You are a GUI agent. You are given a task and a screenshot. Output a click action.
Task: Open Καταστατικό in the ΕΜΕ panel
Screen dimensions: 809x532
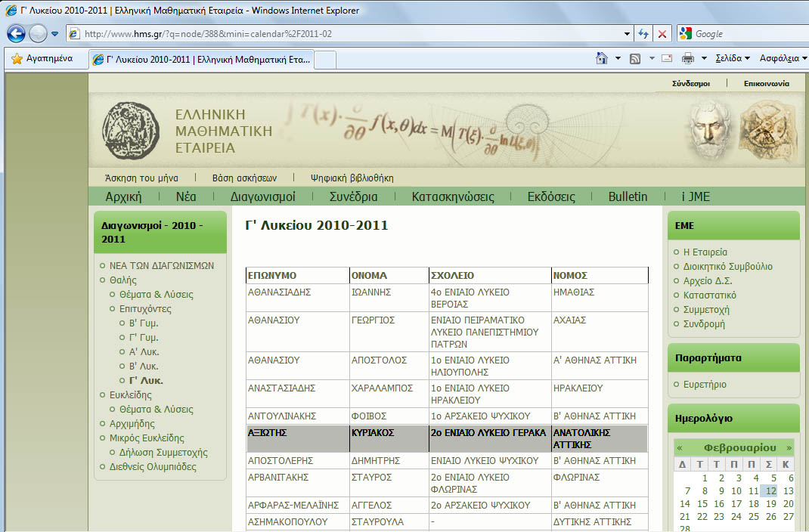tap(709, 295)
